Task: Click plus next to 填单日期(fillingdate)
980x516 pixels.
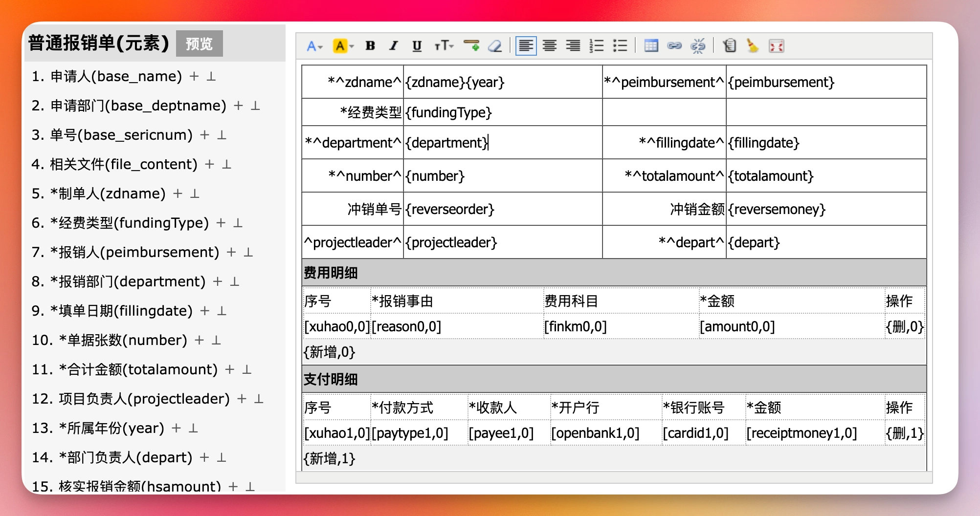Action: click(x=205, y=311)
